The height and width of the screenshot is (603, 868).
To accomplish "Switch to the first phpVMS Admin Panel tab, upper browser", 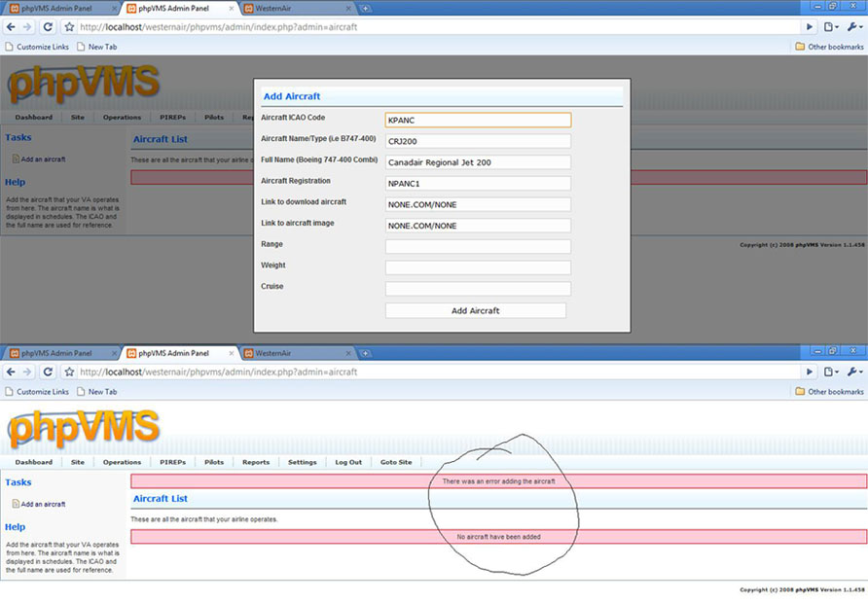I will pyautogui.click(x=61, y=9).
